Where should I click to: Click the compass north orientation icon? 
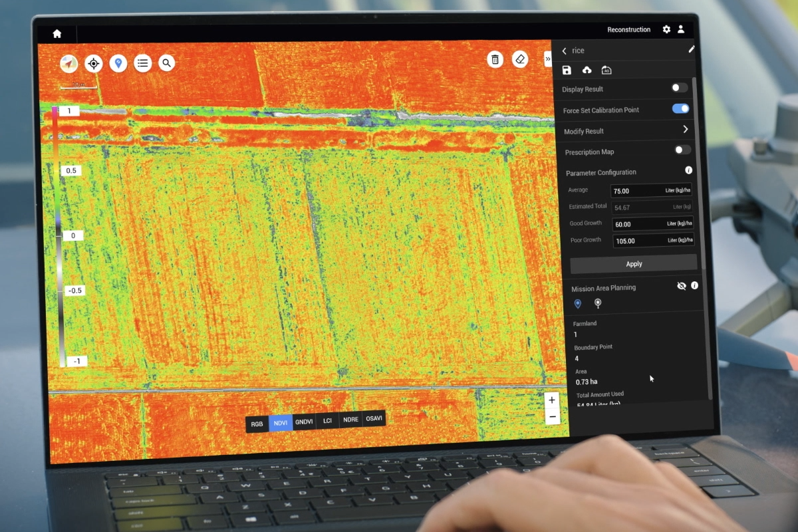[69, 63]
